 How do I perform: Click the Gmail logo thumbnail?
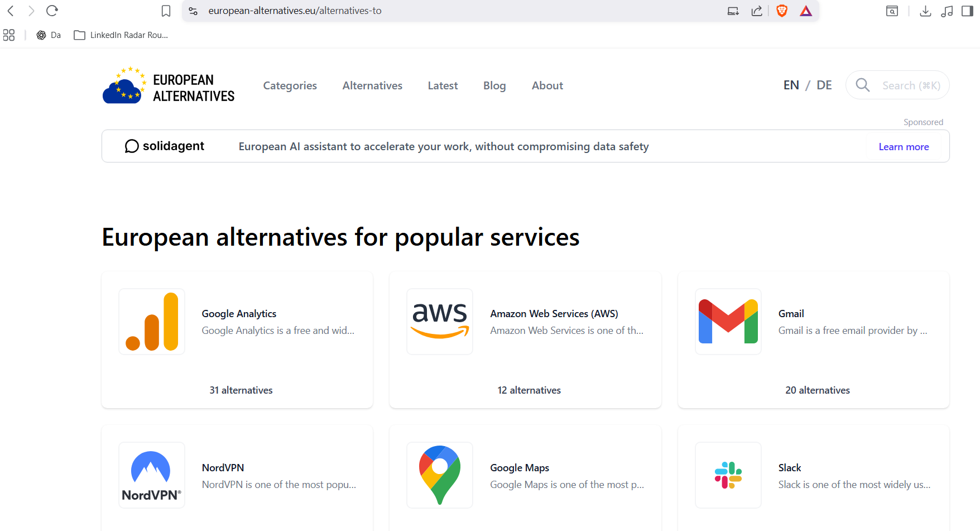[x=728, y=322]
